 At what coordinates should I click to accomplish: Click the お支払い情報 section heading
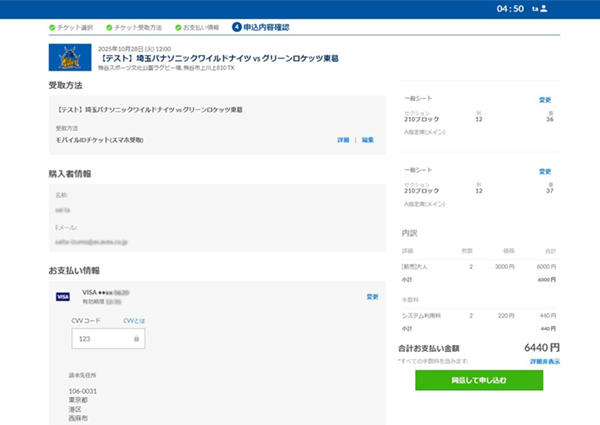(74, 270)
